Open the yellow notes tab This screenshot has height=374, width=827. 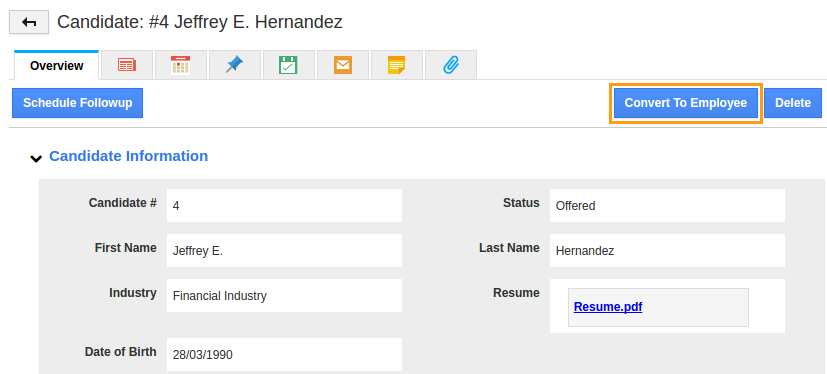(397, 65)
